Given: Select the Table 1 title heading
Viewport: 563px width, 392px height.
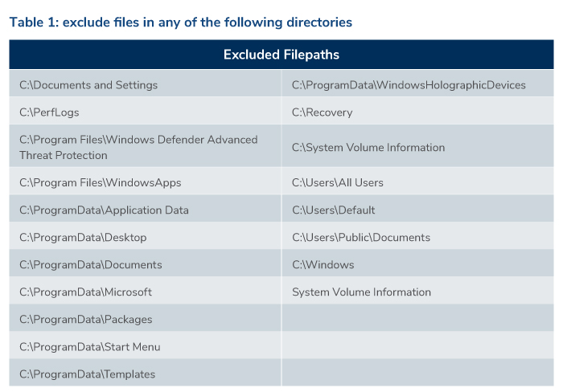Looking at the screenshot, I should point(181,22).
